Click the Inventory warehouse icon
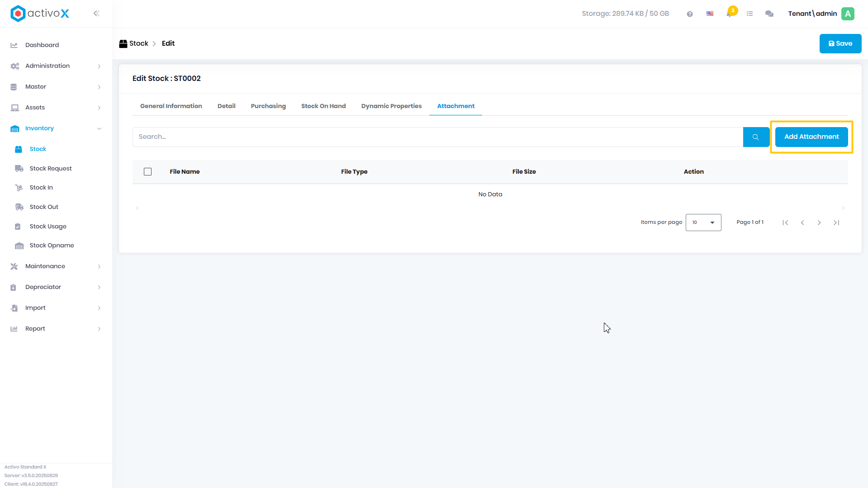 15,128
